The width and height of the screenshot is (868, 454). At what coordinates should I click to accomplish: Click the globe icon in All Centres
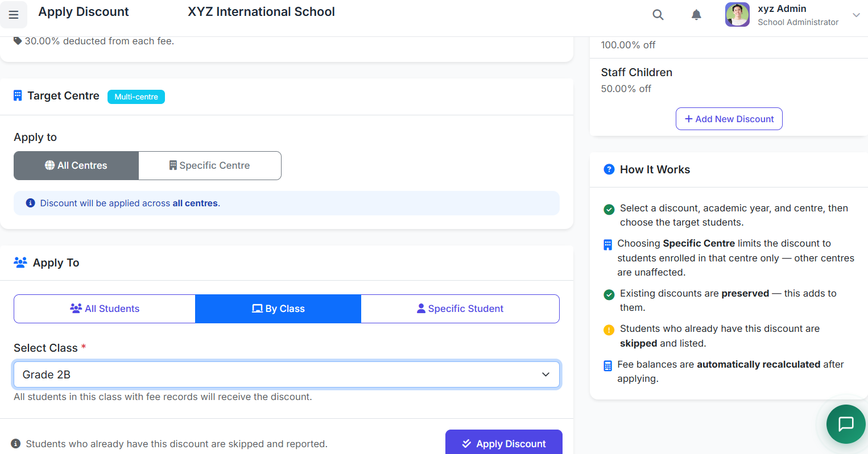coord(49,165)
